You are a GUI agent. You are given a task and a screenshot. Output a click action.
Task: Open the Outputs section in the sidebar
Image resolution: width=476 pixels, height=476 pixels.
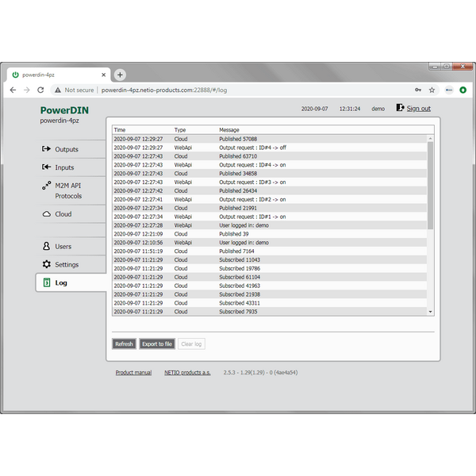click(x=66, y=149)
